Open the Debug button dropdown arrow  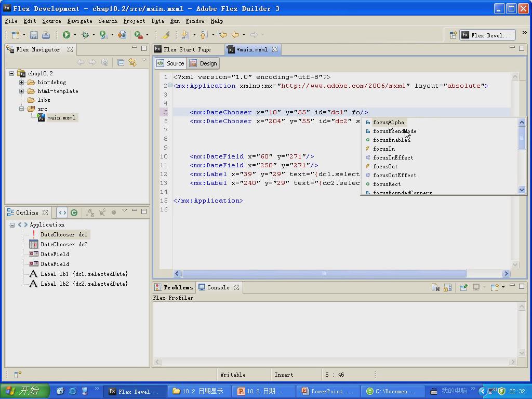pos(94,35)
